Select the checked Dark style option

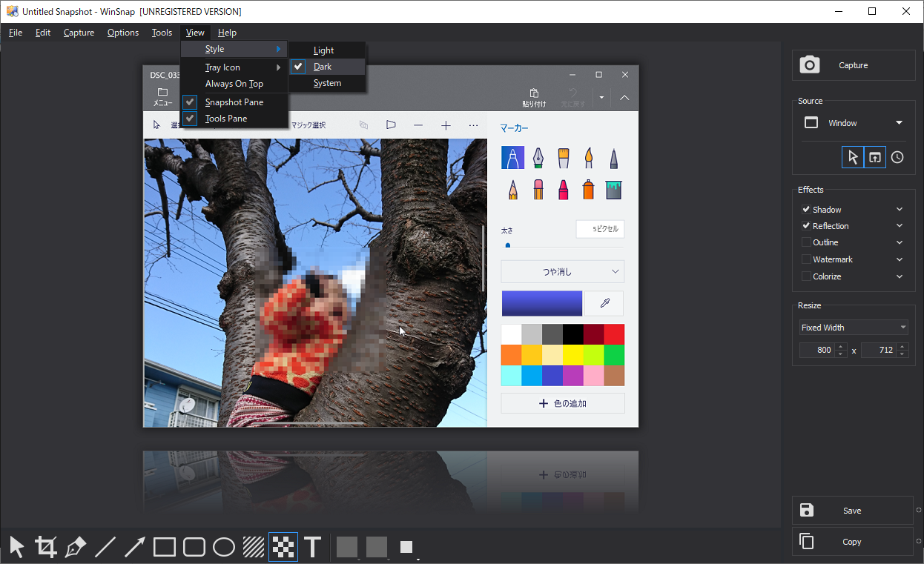click(x=327, y=67)
